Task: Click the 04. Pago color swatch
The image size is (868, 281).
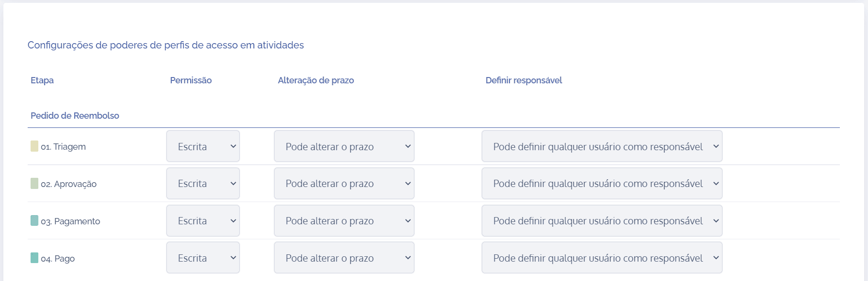Action: tap(34, 258)
